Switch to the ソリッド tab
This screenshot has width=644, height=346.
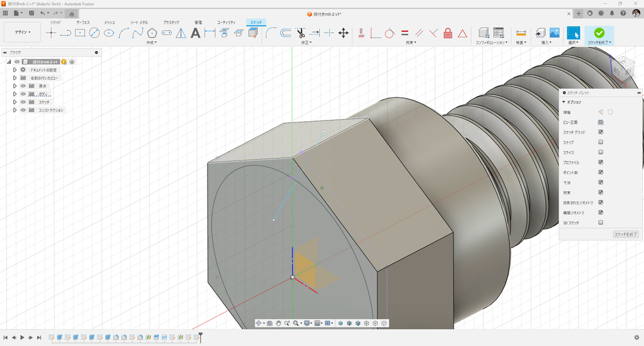pyautogui.click(x=55, y=23)
